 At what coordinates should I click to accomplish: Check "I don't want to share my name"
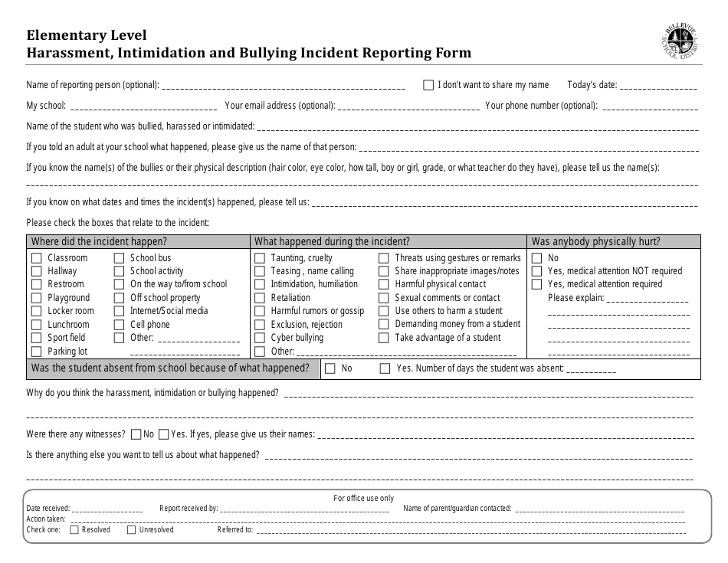point(428,84)
